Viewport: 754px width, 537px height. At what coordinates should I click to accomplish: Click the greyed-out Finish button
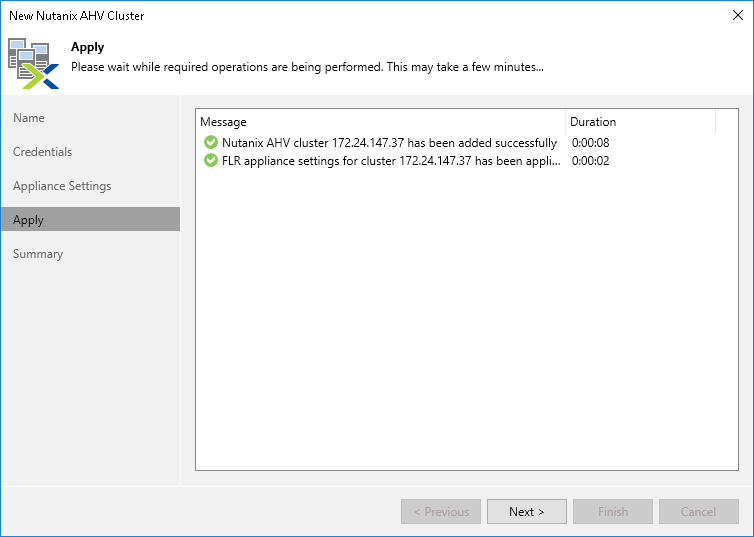(613, 512)
